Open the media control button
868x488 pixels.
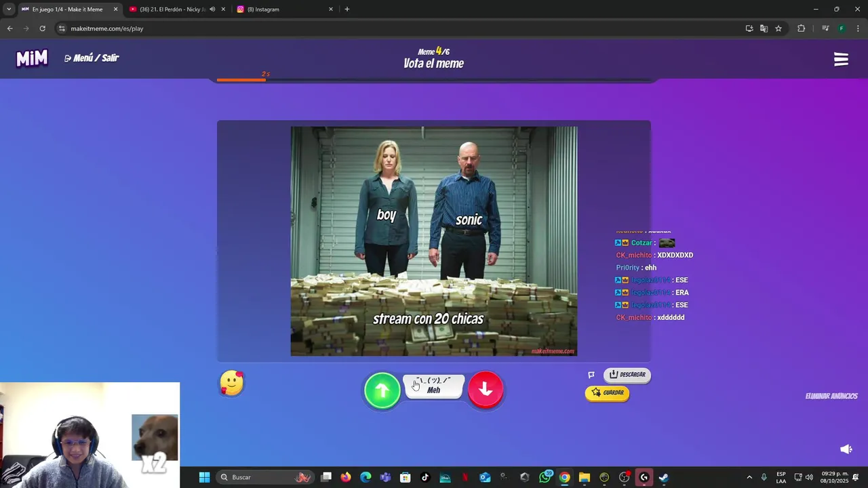[x=825, y=28]
